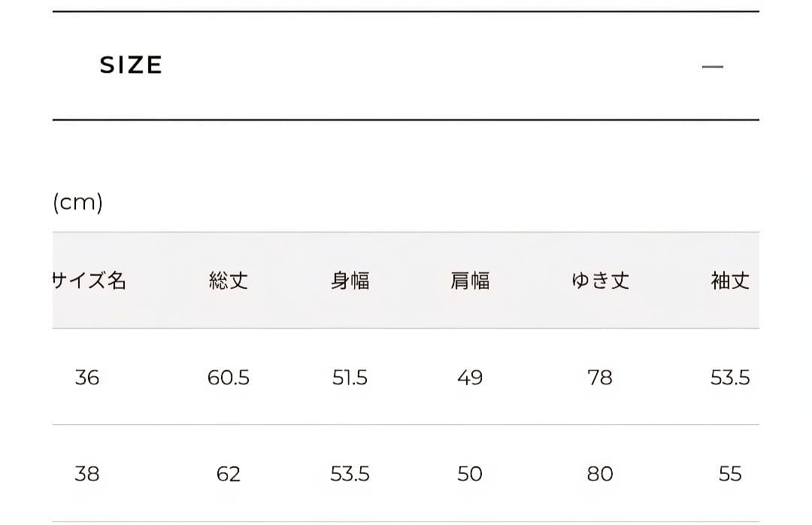Click the 78 sleeve-to-sleeve value
812x525 pixels.
point(599,378)
